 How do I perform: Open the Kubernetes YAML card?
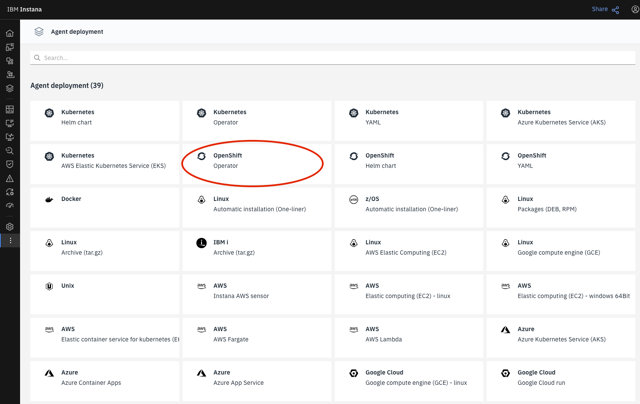click(409, 121)
